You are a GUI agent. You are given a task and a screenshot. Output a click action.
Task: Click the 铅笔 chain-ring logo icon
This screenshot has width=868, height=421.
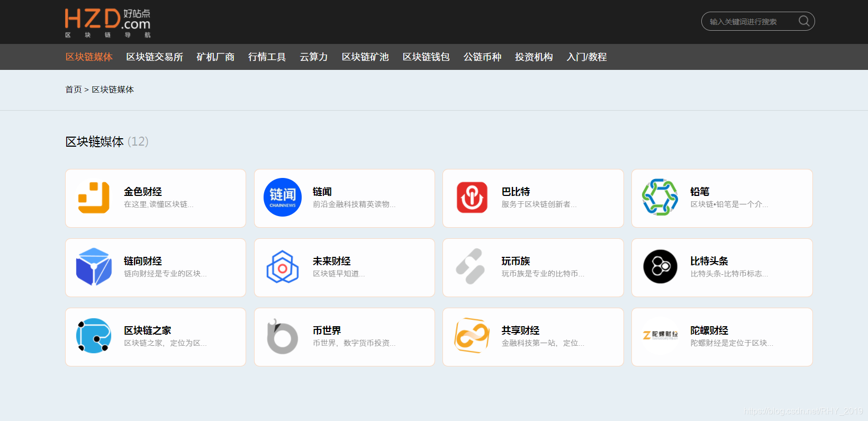pos(660,198)
